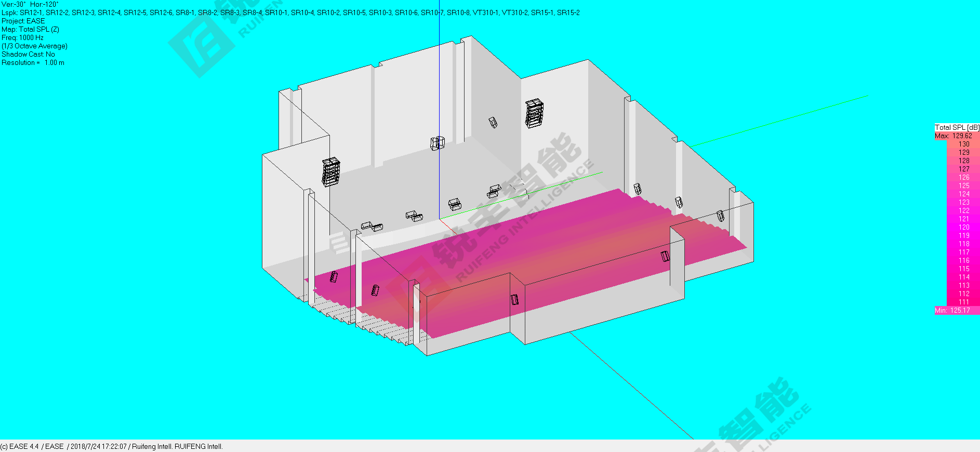Screen dimensions: 980x452
Task: Click the Max: 129.62 legend value
Action: 953,136
